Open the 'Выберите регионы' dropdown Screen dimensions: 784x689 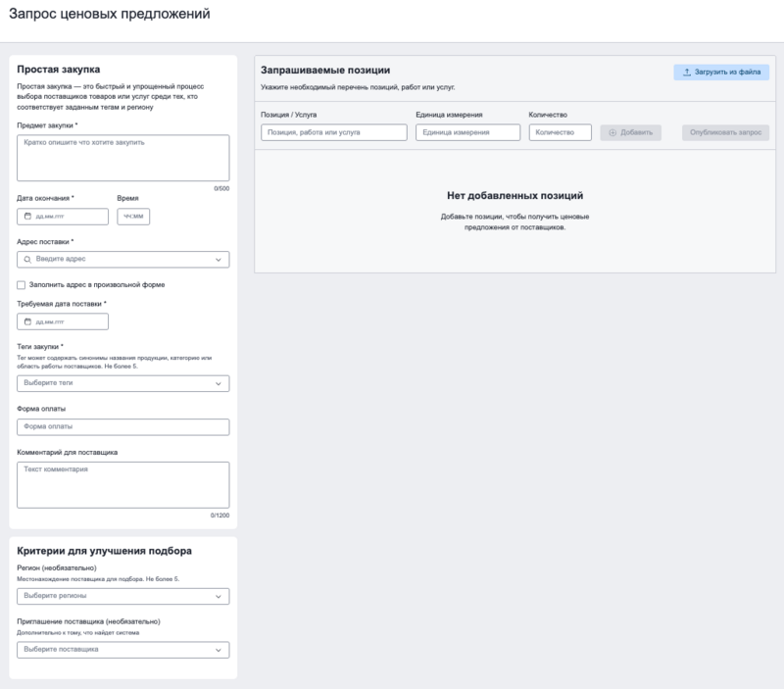click(123, 596)
